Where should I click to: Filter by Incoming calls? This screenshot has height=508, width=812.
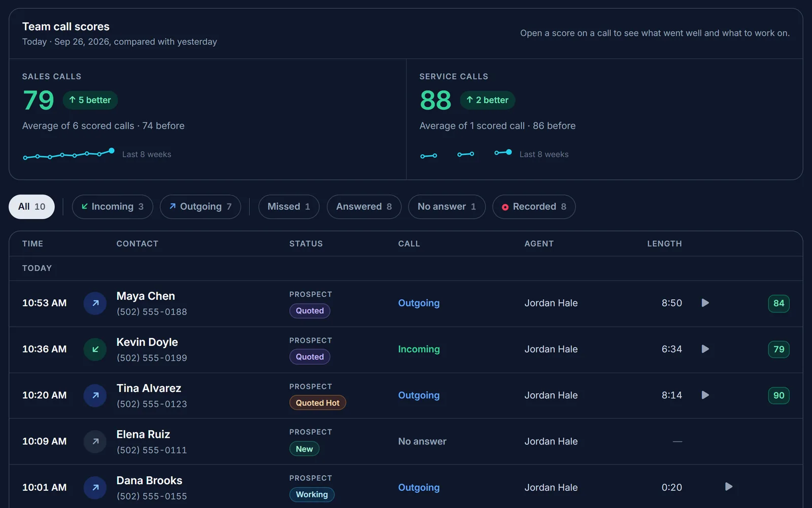click(112, 207)
